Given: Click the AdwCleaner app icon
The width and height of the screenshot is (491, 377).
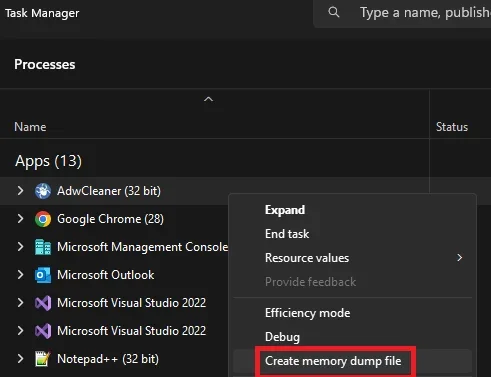Looking at the screenshot, I should click(x=43, y=191).
